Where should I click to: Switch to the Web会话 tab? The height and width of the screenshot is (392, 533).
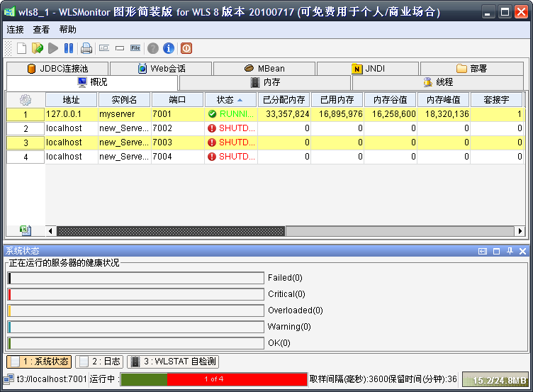pyautogui.click(x=161, y=68)
